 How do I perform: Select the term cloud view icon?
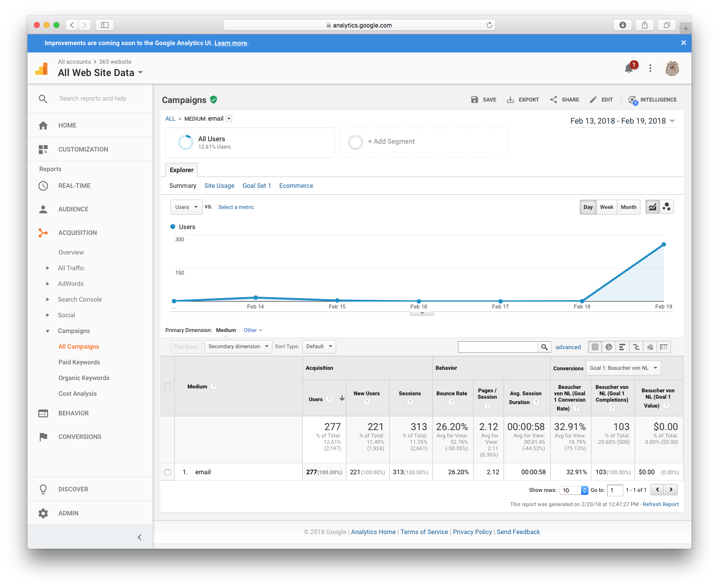coord(650,347)
